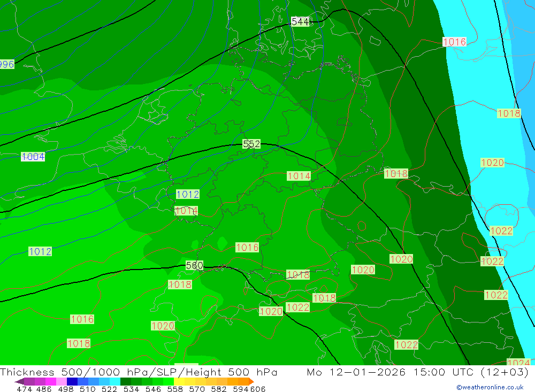Screen dimensions: 535x392
Task: Open the weatheronline.co.uk copyright link
Action: 490,387
